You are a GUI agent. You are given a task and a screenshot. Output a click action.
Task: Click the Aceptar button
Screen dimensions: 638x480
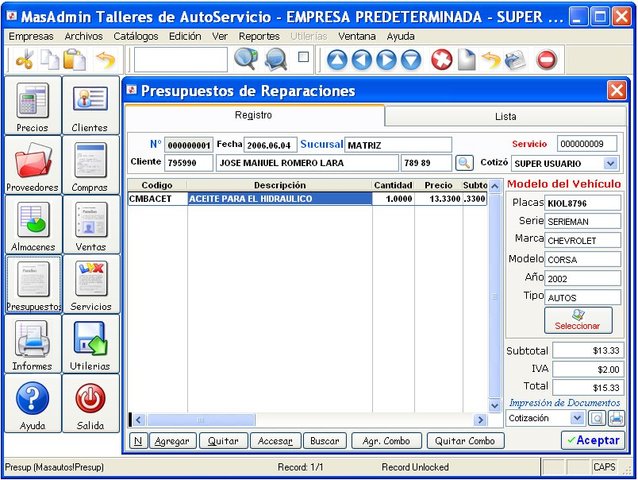[593, 440]
